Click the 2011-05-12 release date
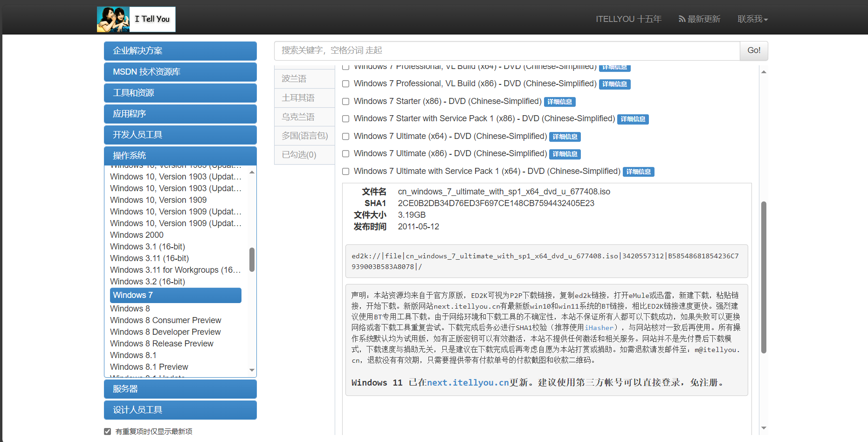The width and height of the screenshot is (868, 442). tap(419, 227)
